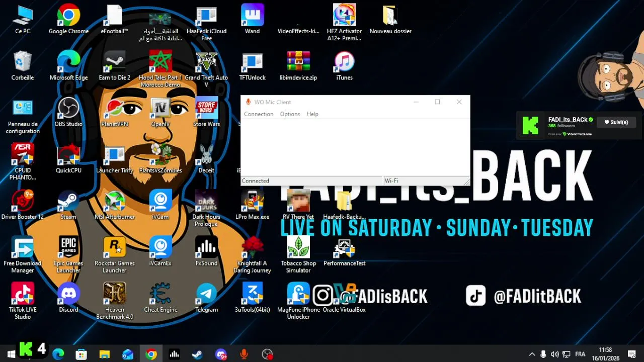Select the Google Chrome desktop shortcut
The width and height of the screenshot is (644, 362).
click(68, 20)
